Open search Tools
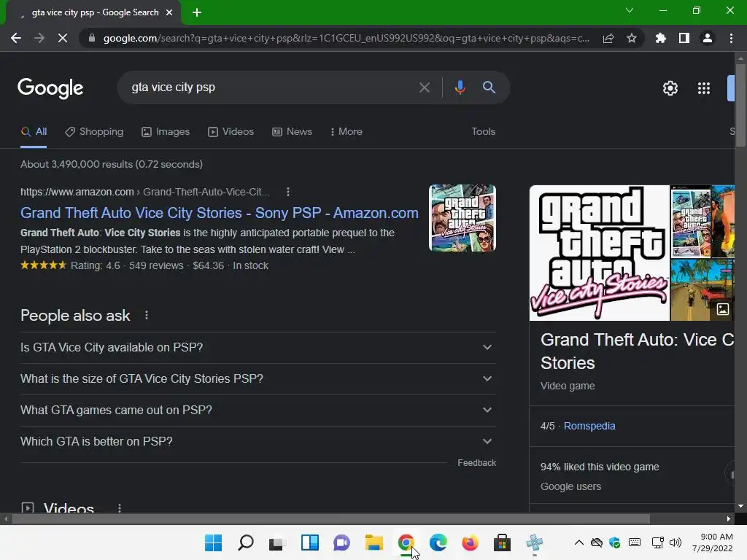Image resolution: width=747 pixels, height=560 pixels. [x=483, y=132]
